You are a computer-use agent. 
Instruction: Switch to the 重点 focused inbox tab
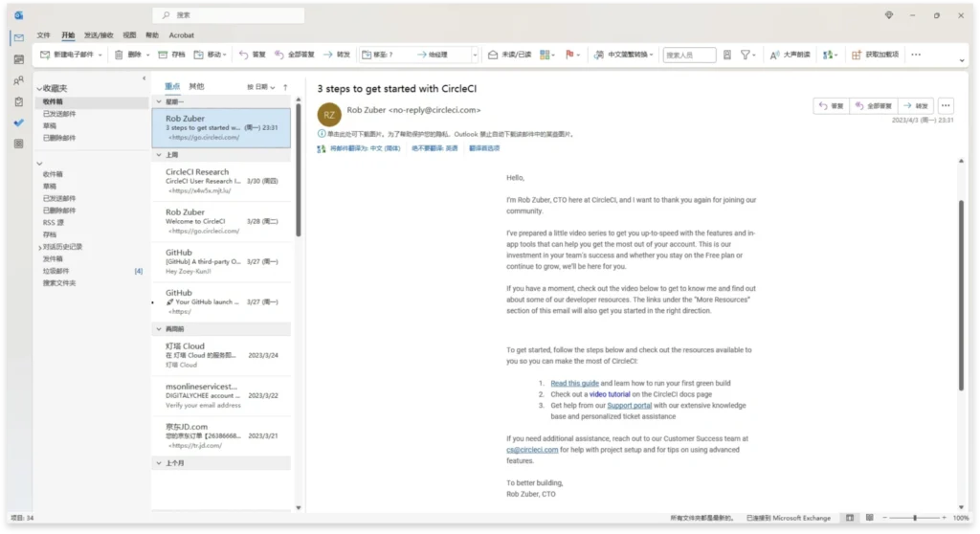point(172,86)
